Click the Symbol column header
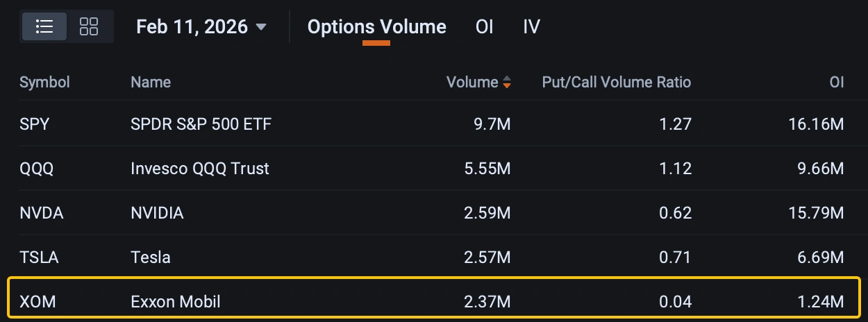The width and height of the screenshot is (868, 322). (44, 82)
